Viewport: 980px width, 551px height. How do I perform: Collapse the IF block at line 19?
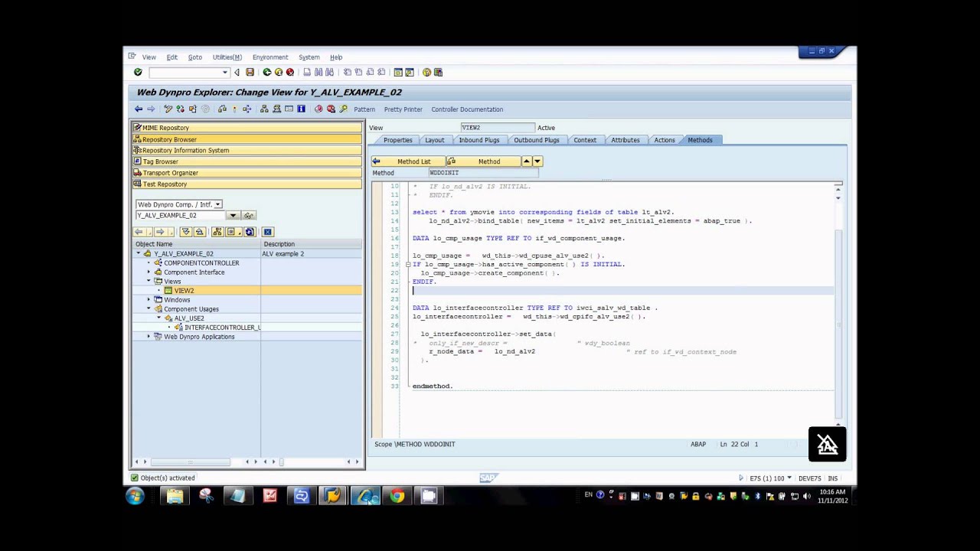tap(408, 265)
